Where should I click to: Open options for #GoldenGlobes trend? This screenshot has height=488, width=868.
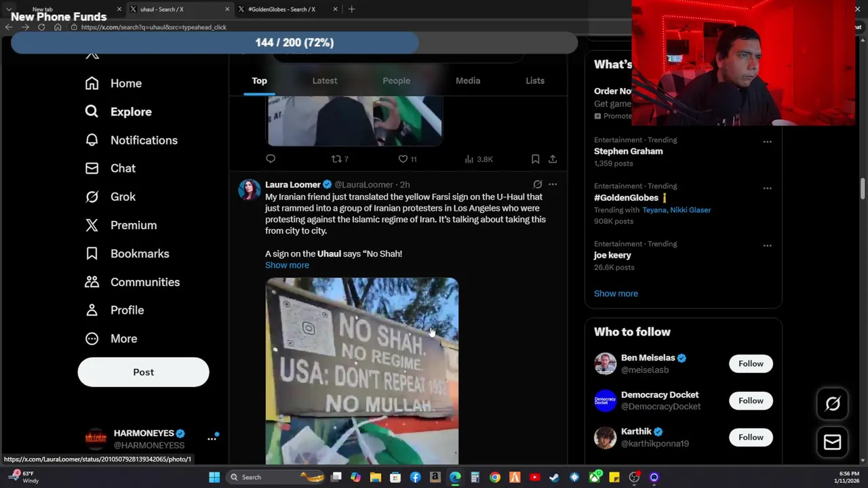coord(767,188)
